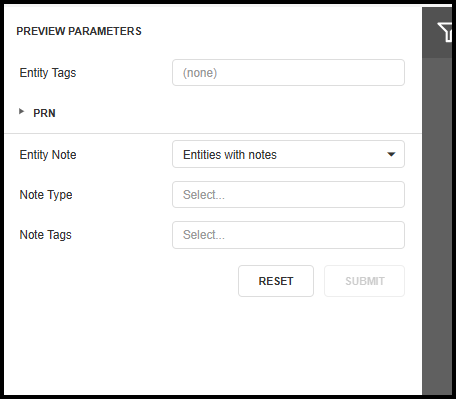The width and height of the screenshot is (456, 399).
Task: Click the Entity Note dropdown caret arrow
Action: coord(391,154)
